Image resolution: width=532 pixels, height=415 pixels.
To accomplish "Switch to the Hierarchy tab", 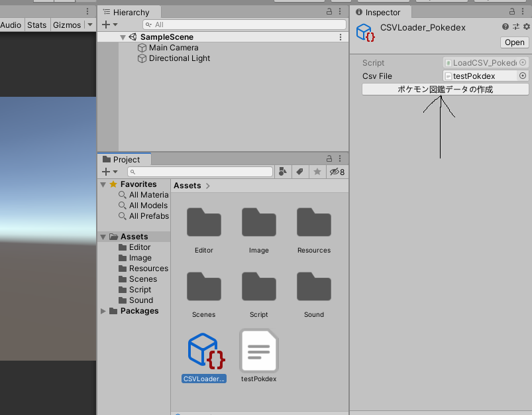I will tap(129, 12).
